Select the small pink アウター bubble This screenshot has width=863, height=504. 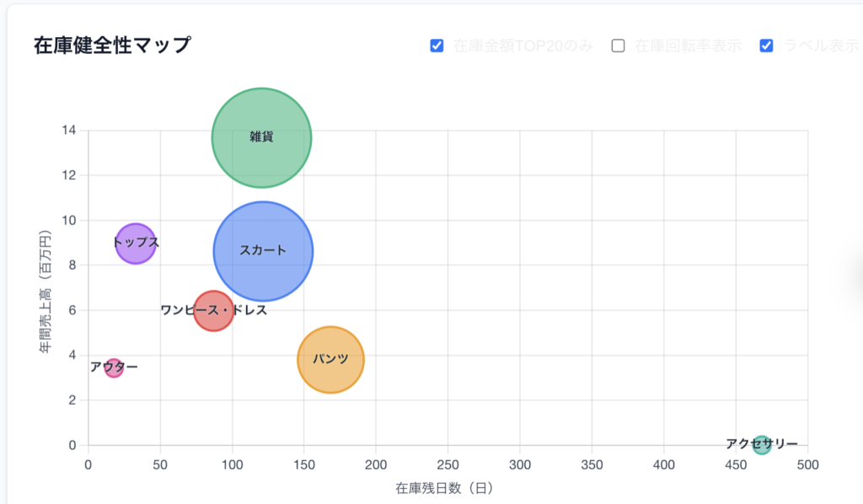coord(114,367)
